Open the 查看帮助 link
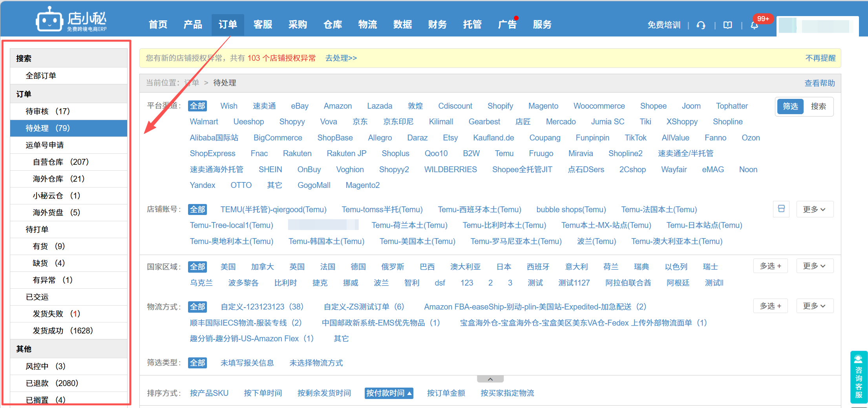The image size is (868, 408). click(820, 83)
